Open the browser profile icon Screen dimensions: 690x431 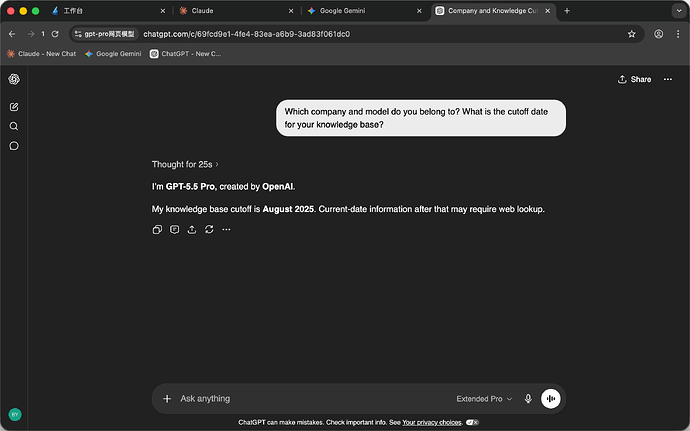click(658, 34)
